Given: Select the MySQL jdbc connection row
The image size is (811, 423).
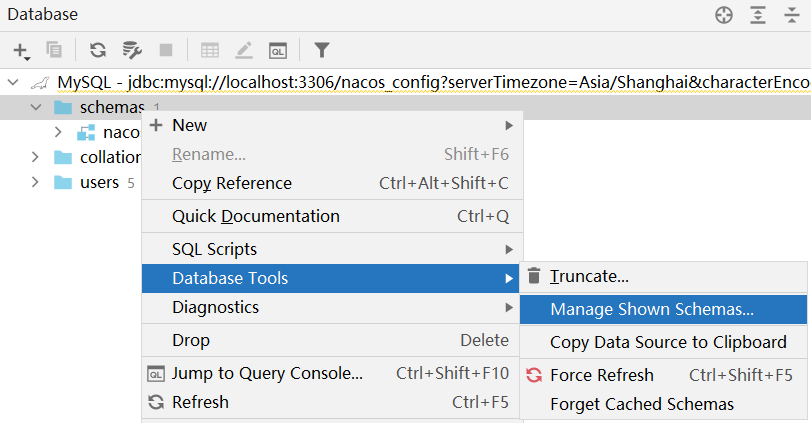Looking at the screenshot, I should (406, 83).
